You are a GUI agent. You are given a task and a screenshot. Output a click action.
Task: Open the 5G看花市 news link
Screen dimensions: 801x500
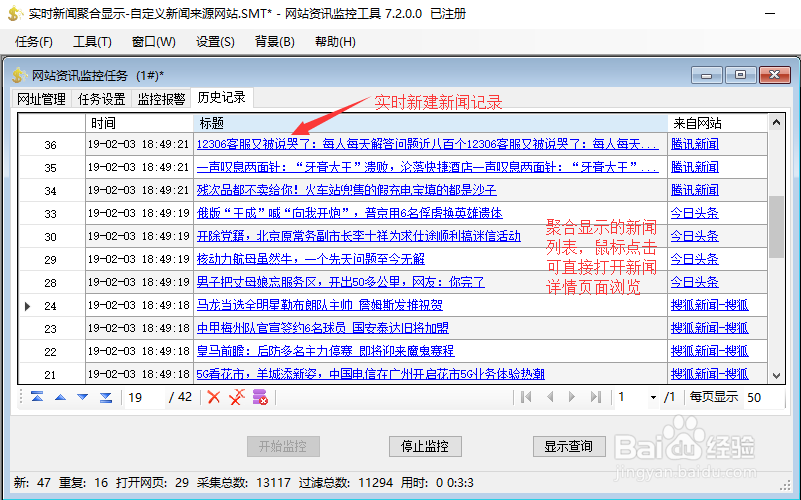tap(371, 374)
